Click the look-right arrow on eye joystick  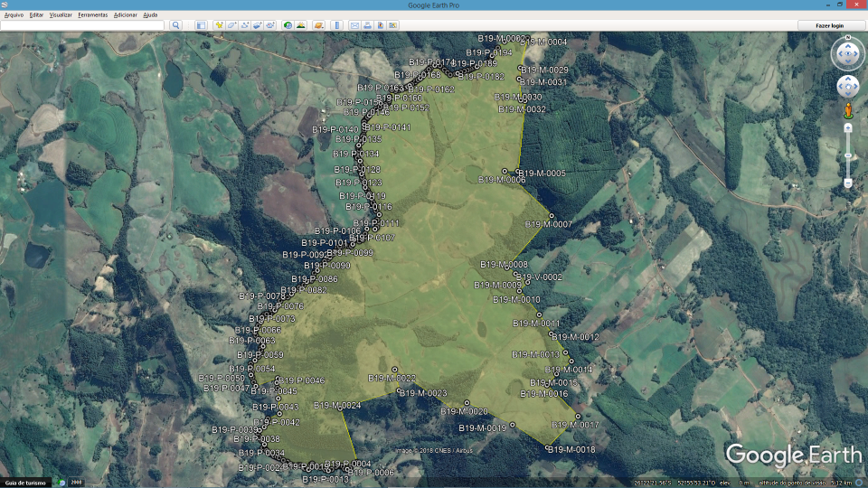(856, 54)
